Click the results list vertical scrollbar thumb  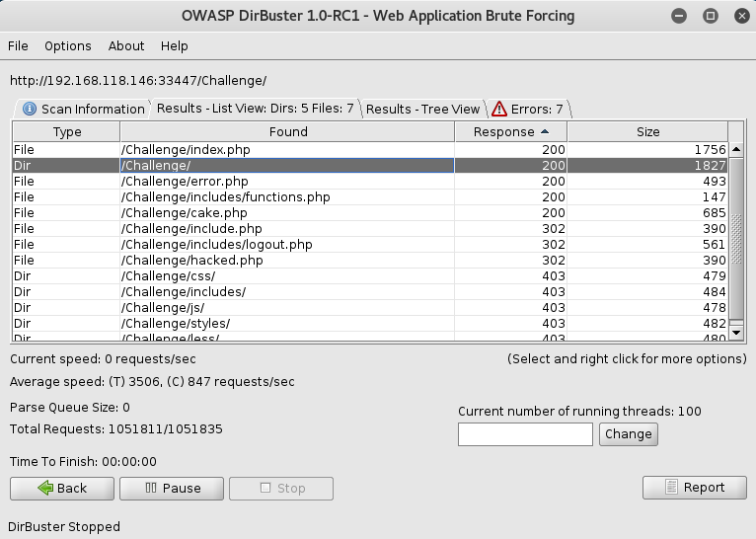(736, 239)
